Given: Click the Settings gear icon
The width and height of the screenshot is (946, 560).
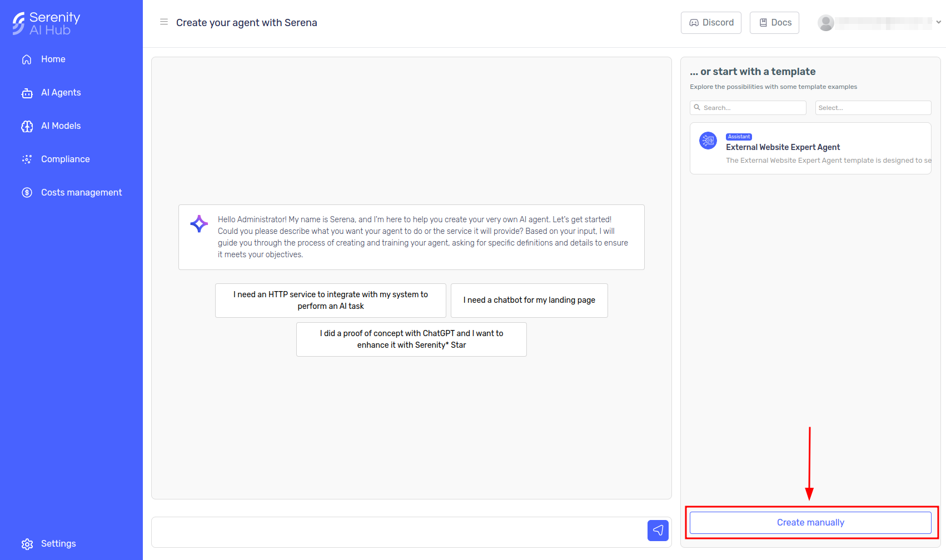Looking at the screenshot, I should [x=27, y=544].
